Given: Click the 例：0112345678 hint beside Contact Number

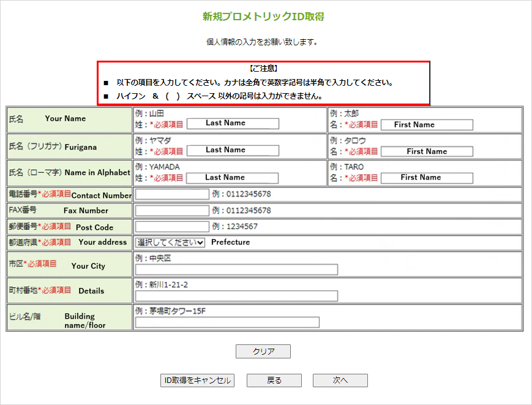Looking at the screenshot, I should tap(242, 194).
